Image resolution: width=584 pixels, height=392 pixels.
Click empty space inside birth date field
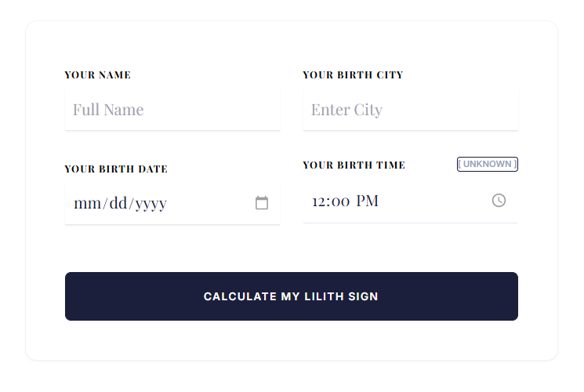[x=212, y=204]
